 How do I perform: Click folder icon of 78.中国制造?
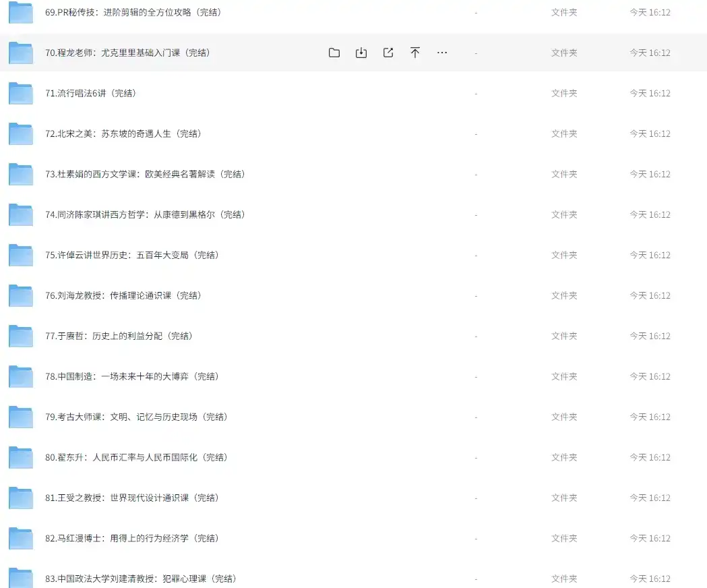pyautogui.click(x=21, y=377)
